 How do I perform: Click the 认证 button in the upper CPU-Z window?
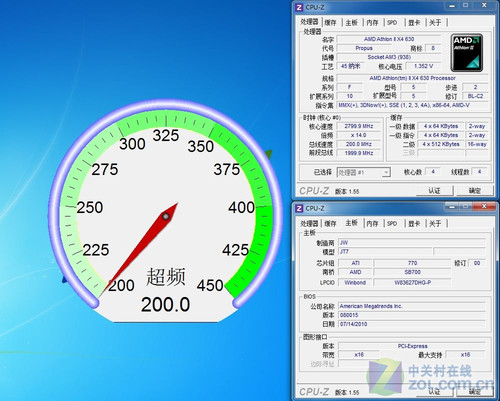click(x=435, y=191)
